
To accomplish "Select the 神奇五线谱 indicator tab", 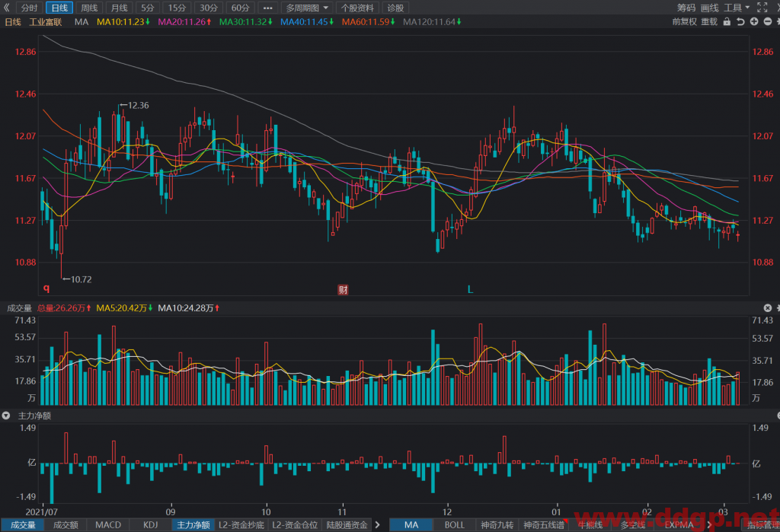I will click(x=544, y=525).
